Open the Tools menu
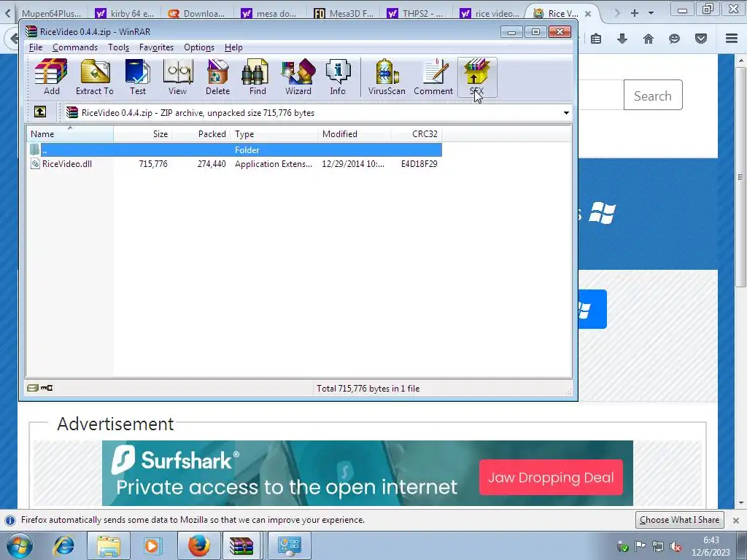 coord(119,47)
